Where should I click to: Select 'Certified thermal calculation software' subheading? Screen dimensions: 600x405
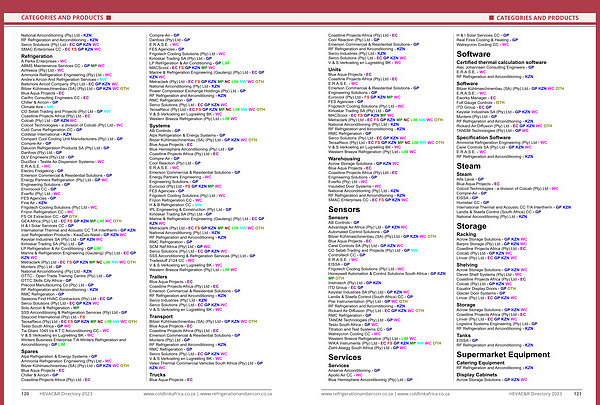click(x=501, y=62)
